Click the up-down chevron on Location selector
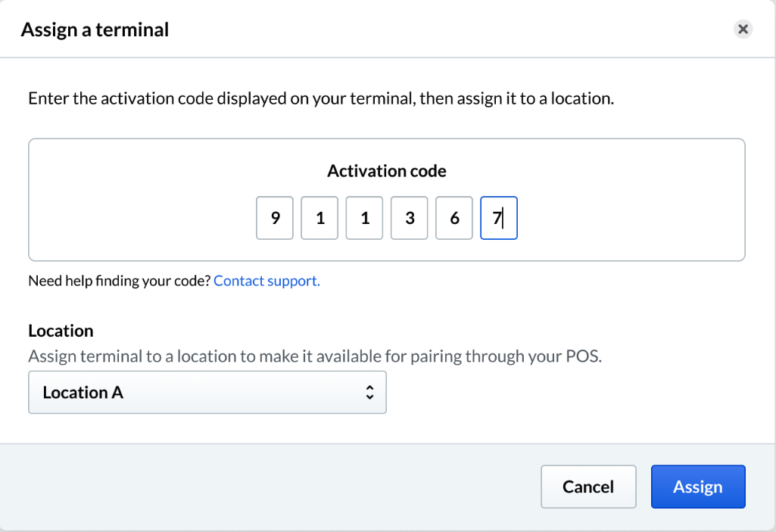Screen dimensions: 776x532 point(369,392)
